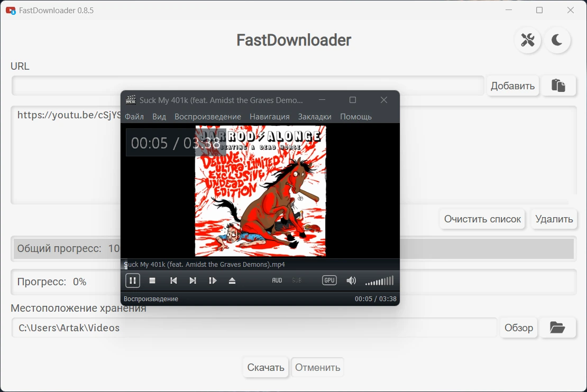Image resolution: width=587 pixels, height=392 pixels.
Task: Maximize the media player window
Action: (353, 100)
